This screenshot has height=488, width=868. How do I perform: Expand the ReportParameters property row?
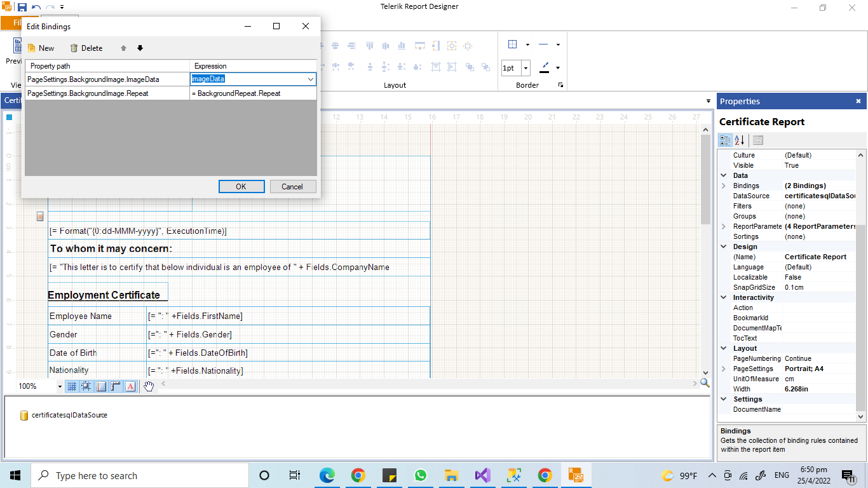click(x=724, y=226)
